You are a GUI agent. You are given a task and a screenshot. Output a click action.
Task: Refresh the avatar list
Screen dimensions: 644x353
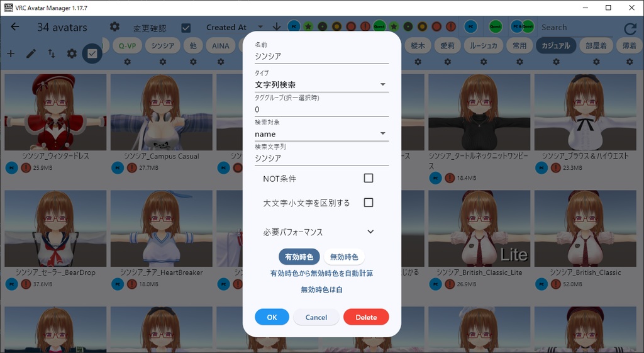pos(630,28)
